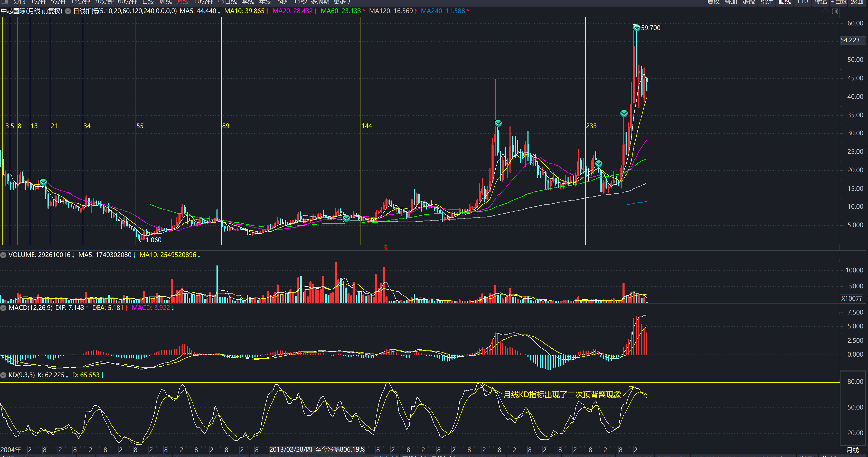Click the 多股 multi-stock button
The width and height of the screenshot is (868, 457).
tap(749, 2)
